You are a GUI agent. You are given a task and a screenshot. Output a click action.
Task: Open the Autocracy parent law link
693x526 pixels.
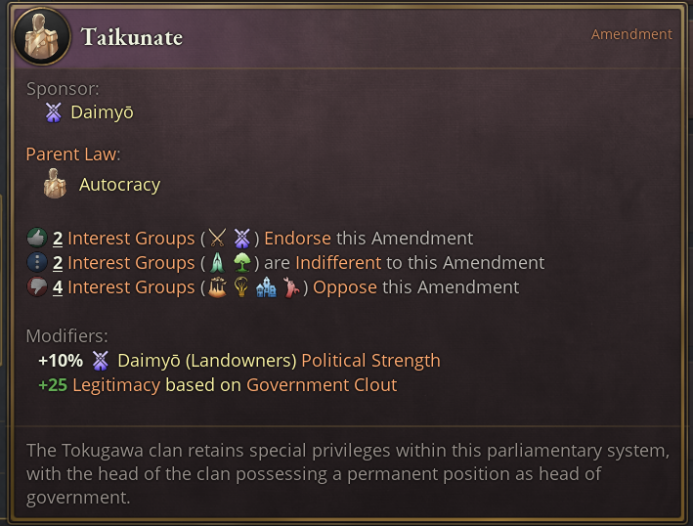[x=119, y=184]
